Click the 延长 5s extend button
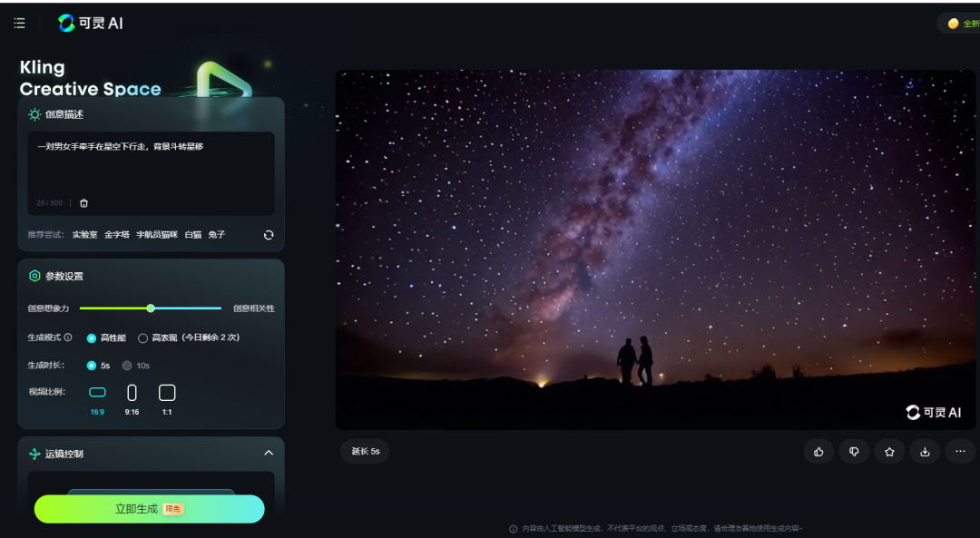Viewport: 980px width, 538px height. (365, 452)
